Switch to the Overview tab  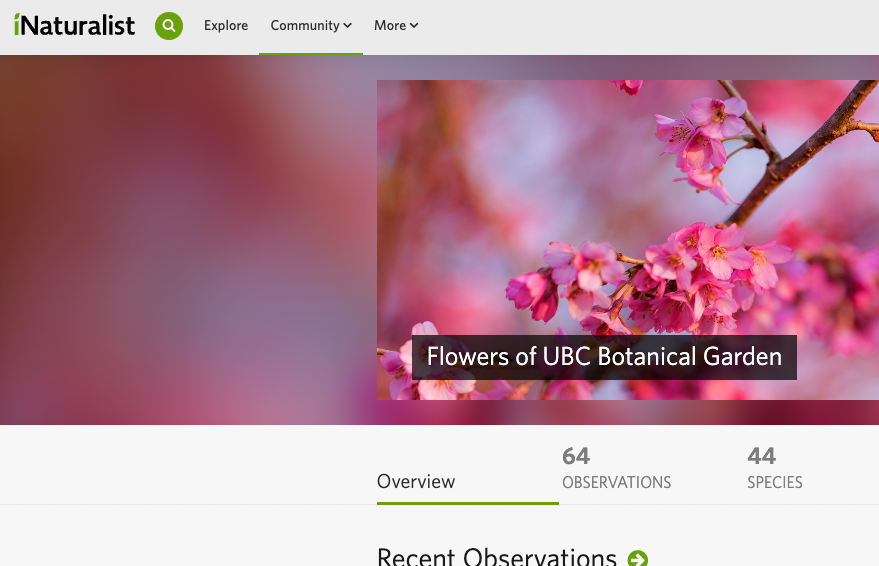(416, 481)
